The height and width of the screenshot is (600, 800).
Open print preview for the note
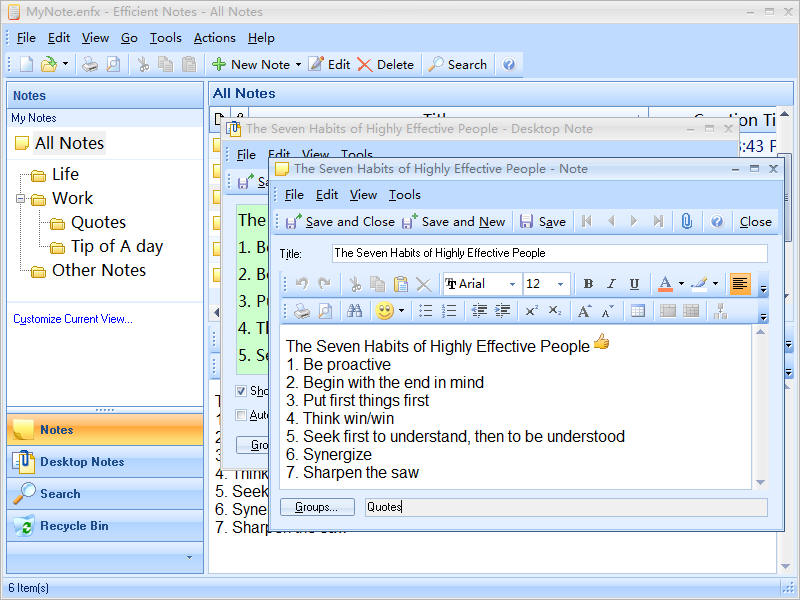pos(324,310)
